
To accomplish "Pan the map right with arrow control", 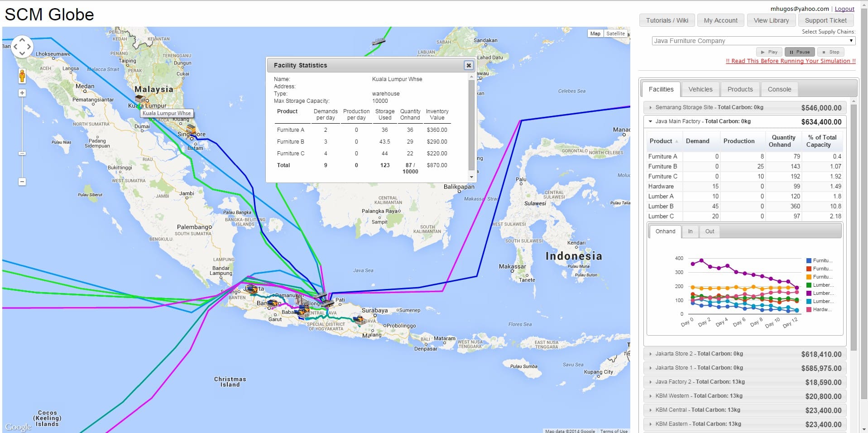I will coord(29,47).
